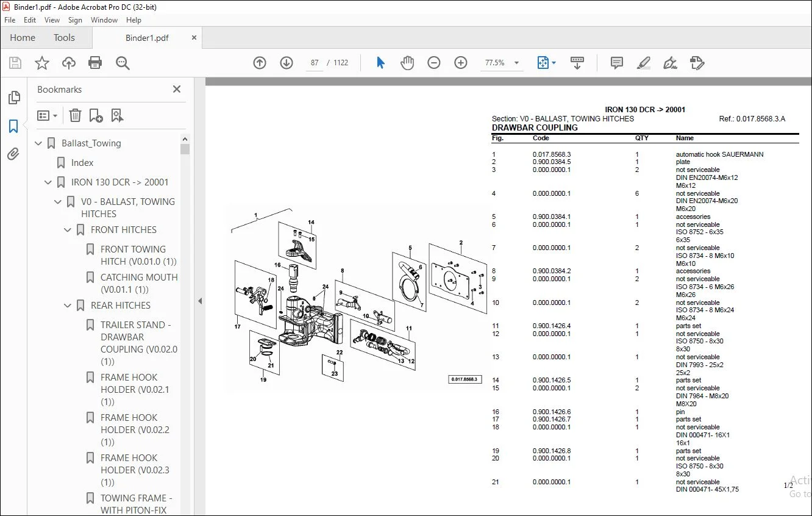Collapse the Ballast_Towing bookmark
Viewport: 812px width, 516px height.
click(39, 143)
